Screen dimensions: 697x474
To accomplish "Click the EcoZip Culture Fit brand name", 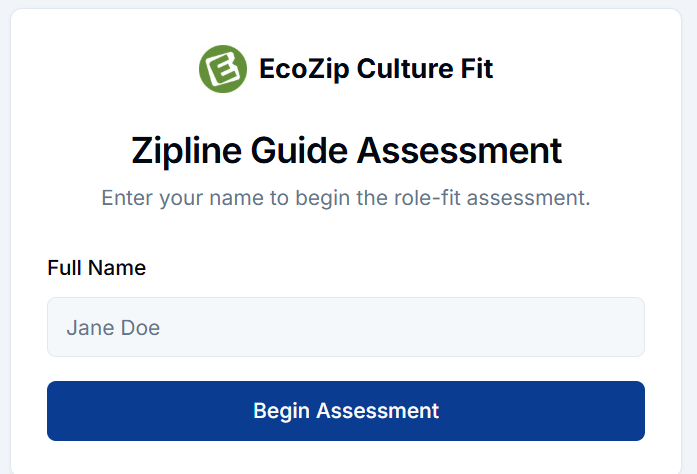I will [x=375, y=69].
